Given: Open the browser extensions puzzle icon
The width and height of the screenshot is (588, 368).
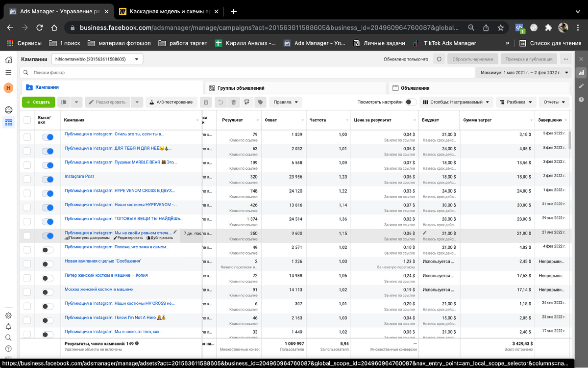Looking at the screenshot, I should click(548, 27).
